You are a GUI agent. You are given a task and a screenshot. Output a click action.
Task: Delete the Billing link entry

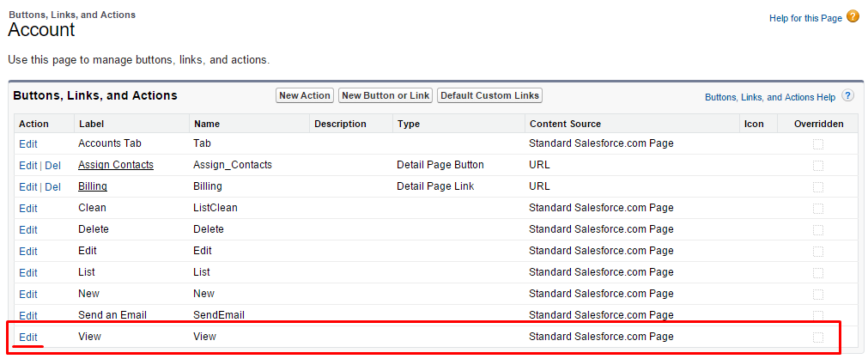coord(52,186)
